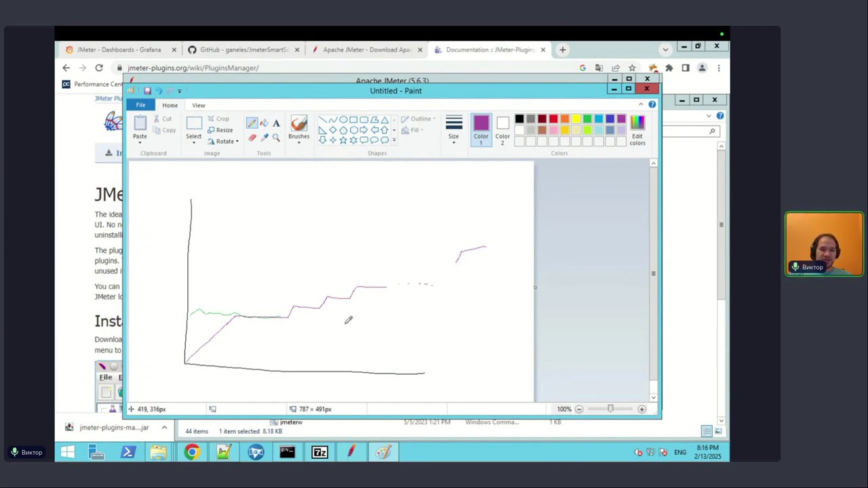This screenshot has width=868, height=488.
Task: Select Color 1 swatch
Action: pos(481,130)
